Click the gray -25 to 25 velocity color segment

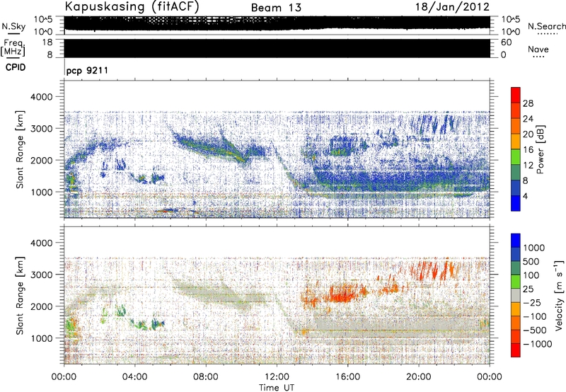(516, 296)
